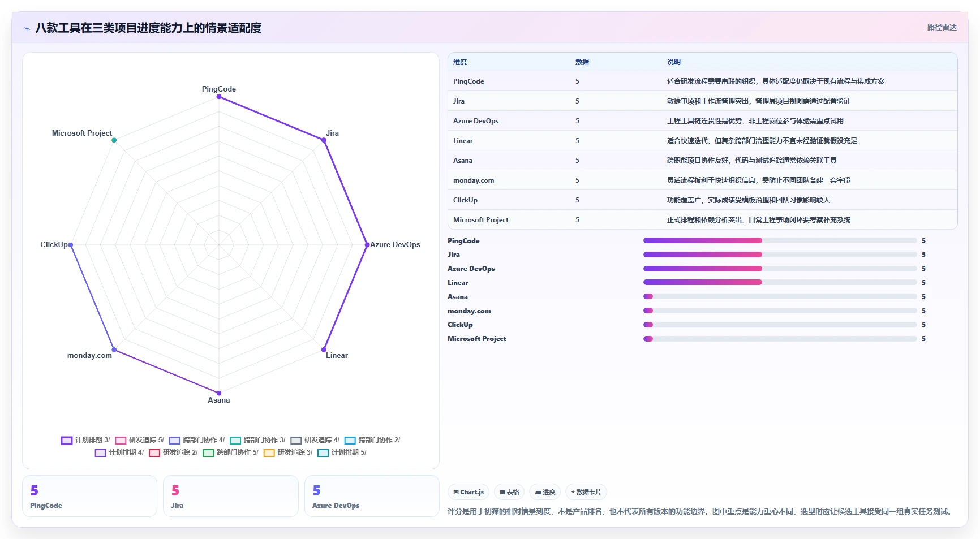Click the ClickUp data point on radar
This screenshot has height=539, width=980.
tap(71, 245)
